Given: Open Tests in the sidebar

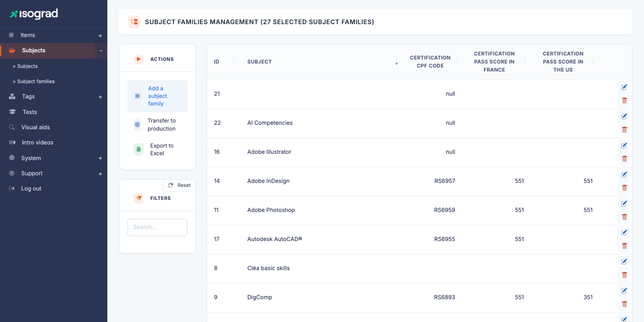Looking at the screenshot, I should point(30,112).
